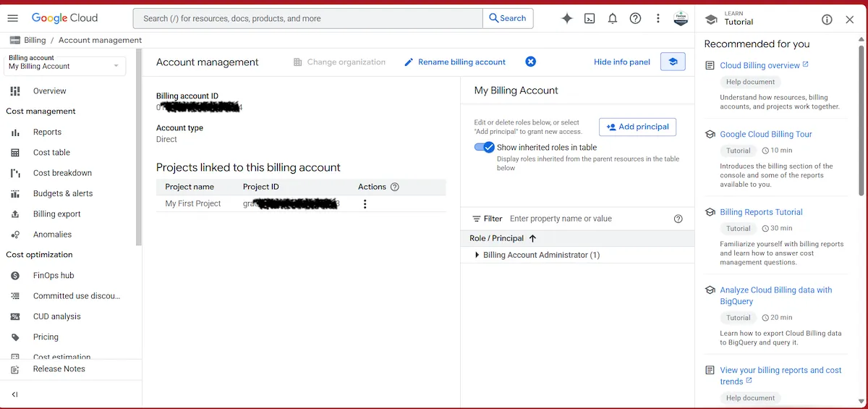The height and width of the screenshot is (409, 868).
Task: Activate Cloud Shell terminal icon
Action: point(590,18)
